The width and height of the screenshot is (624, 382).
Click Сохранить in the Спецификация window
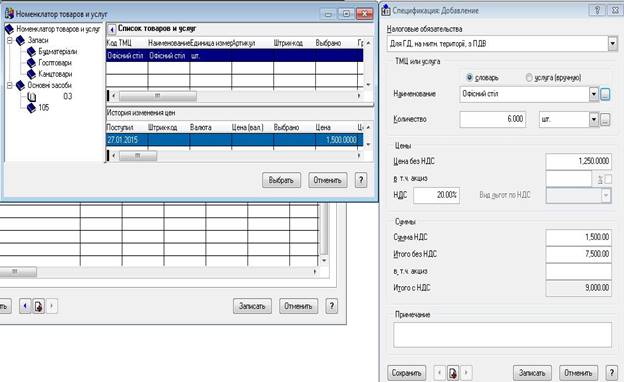(406, 373)
